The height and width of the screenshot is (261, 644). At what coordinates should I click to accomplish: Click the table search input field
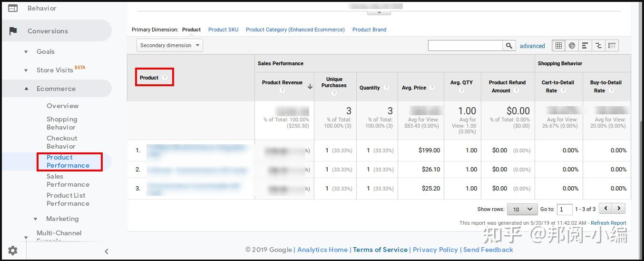click(465, 46)
